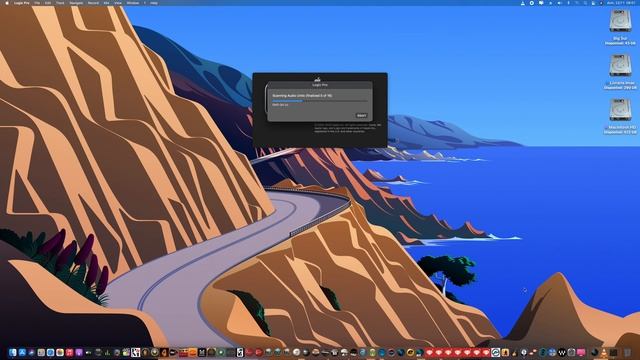Image resolution: width=640 pixels, height=360 pixels.
Task: Click the blue scanning progress bar
Action: coord(320,100)
